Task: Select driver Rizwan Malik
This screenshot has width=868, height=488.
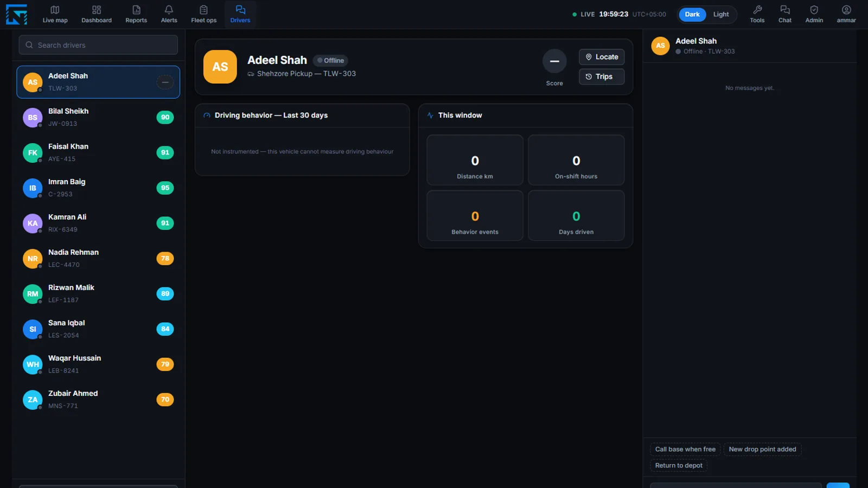Action: click(98, 293)
